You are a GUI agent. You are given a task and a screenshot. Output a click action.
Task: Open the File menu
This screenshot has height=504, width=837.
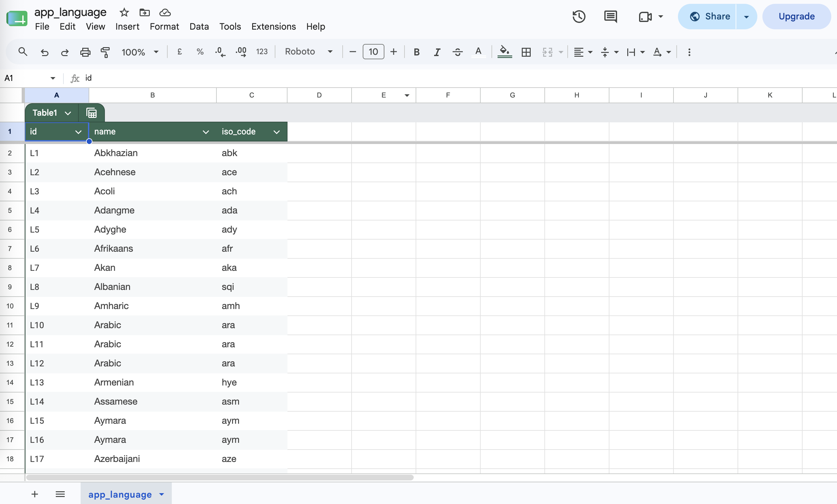(42, 26)
